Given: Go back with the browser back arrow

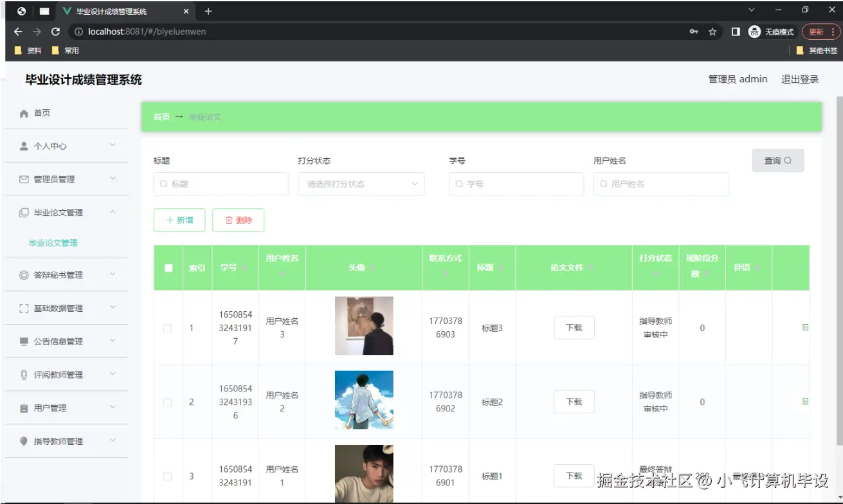Looking at the screenshot, I should [x=18, y=32].
